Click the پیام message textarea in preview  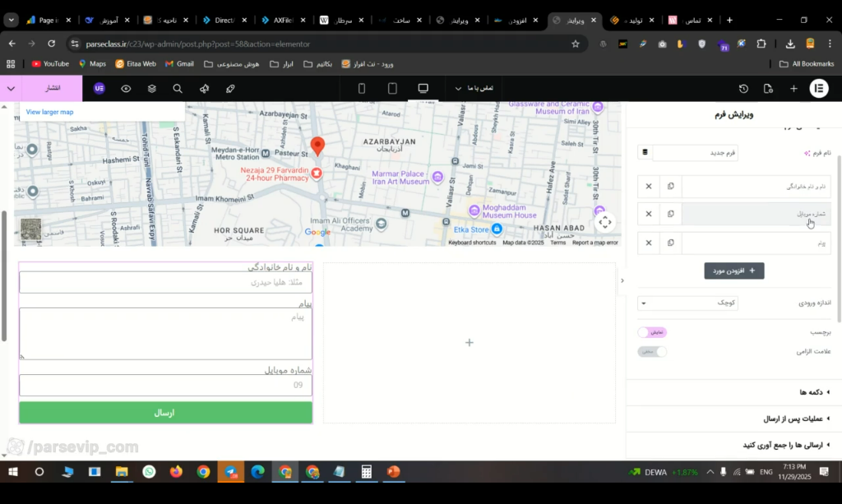[x=165, y=333]
